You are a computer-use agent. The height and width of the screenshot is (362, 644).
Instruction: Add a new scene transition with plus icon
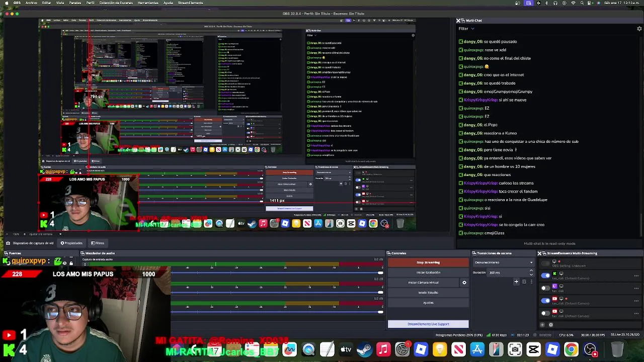(516, 282)
